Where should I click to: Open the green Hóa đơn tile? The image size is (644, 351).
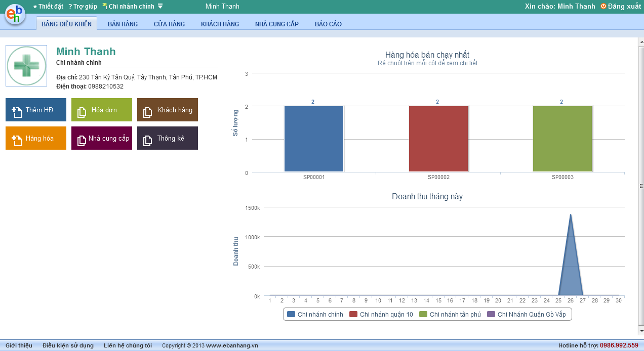101,110
